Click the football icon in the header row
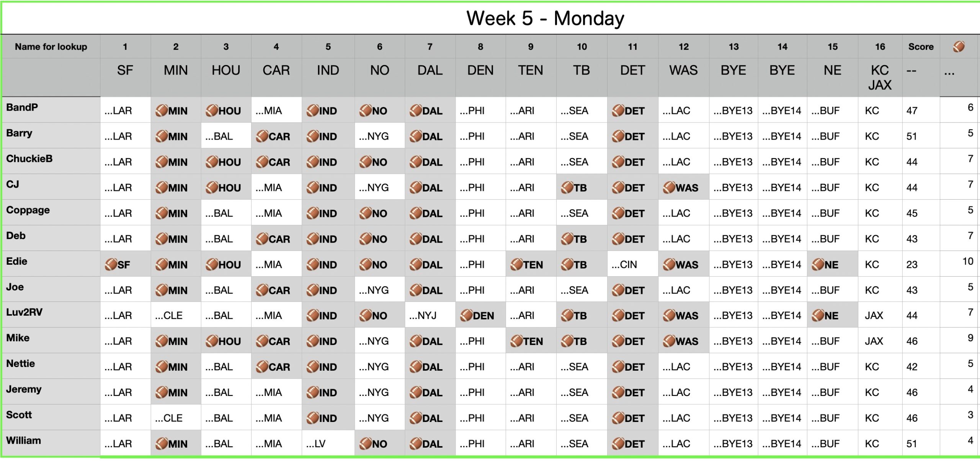980x461 pixels. (x=959, y=47)
